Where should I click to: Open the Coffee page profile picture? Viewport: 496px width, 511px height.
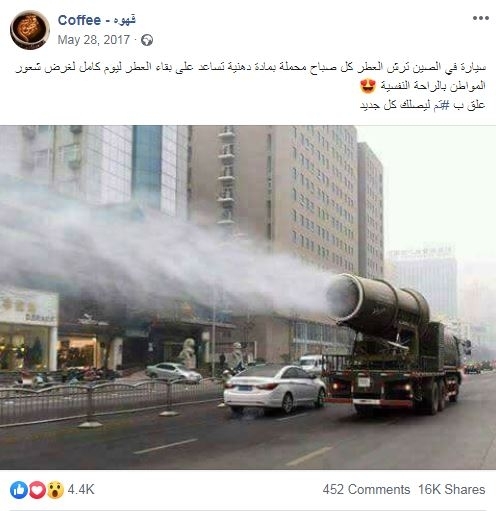(x=30, y=30)
